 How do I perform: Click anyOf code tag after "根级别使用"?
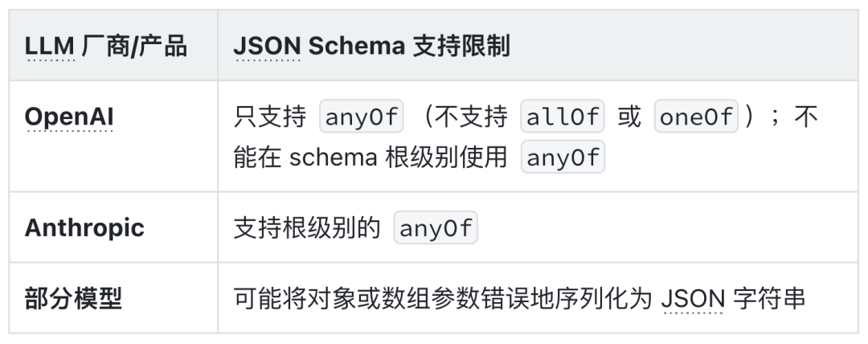point(563,158)
